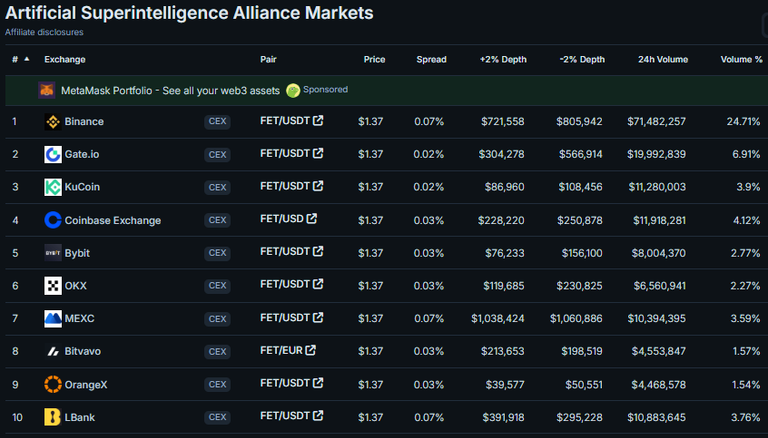Select OKX +2% depth $119,685
This screenshot has height=438, width=768.
(x=504, y=286)
